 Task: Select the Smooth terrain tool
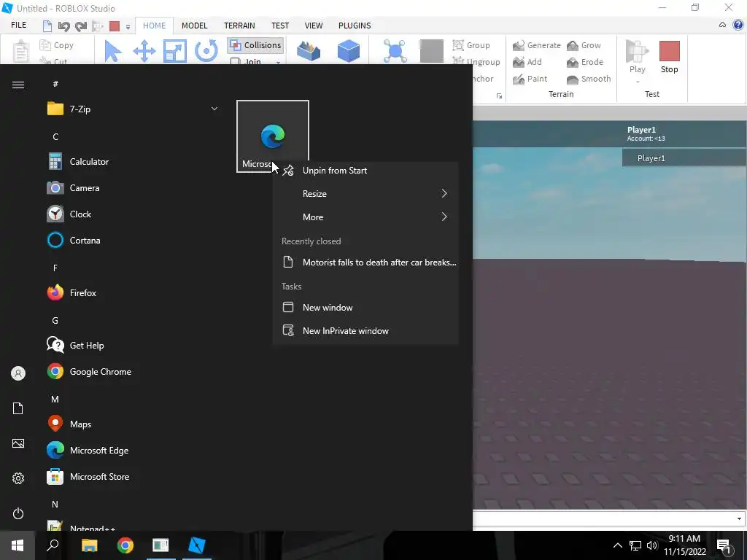pos(589,79)
